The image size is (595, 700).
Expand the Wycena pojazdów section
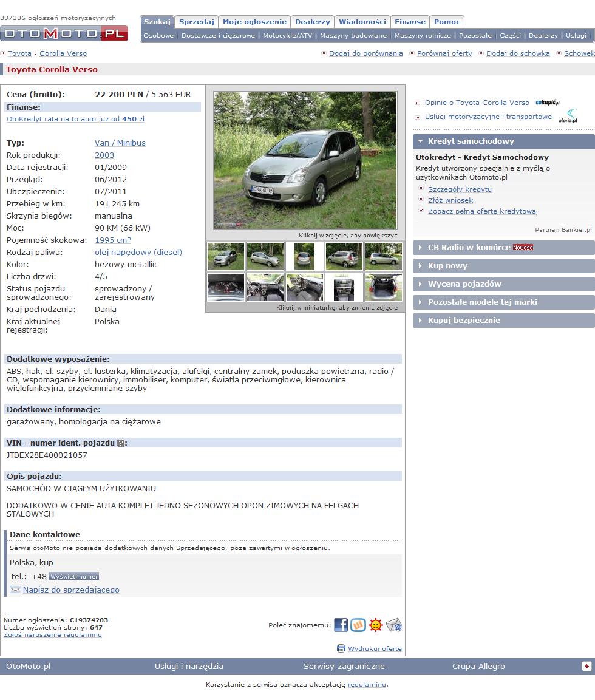pyautogui.click(x=504, y=284)
